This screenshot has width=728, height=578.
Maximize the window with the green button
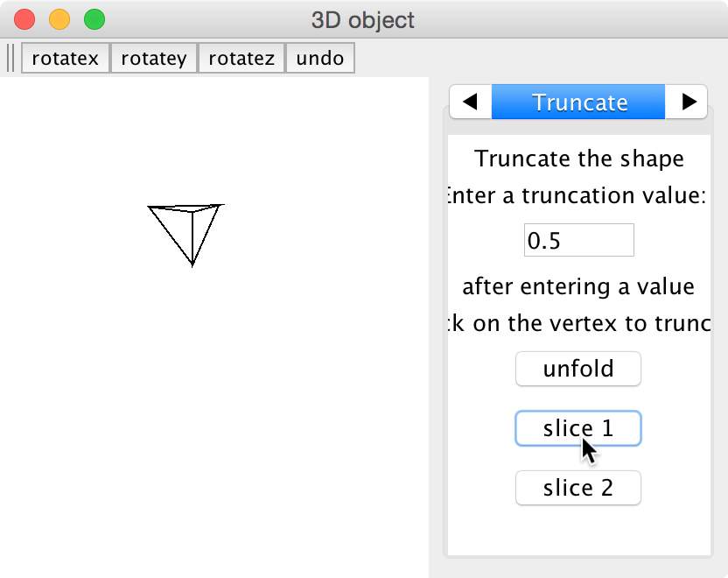click(94, 18)
